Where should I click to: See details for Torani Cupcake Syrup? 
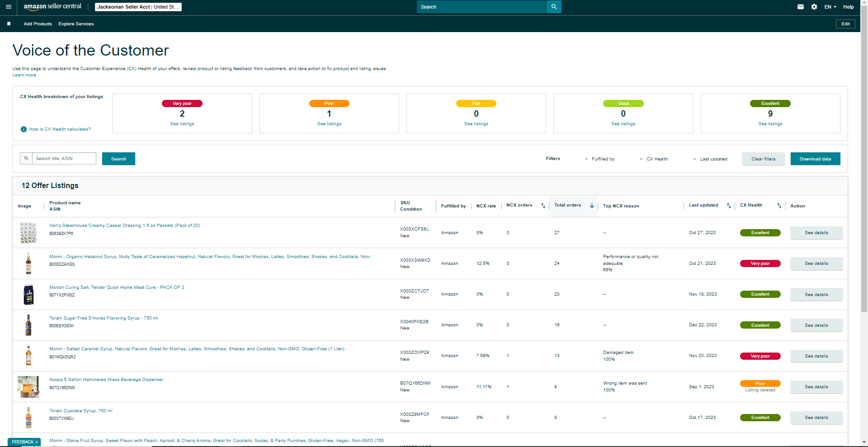(816, 418)
